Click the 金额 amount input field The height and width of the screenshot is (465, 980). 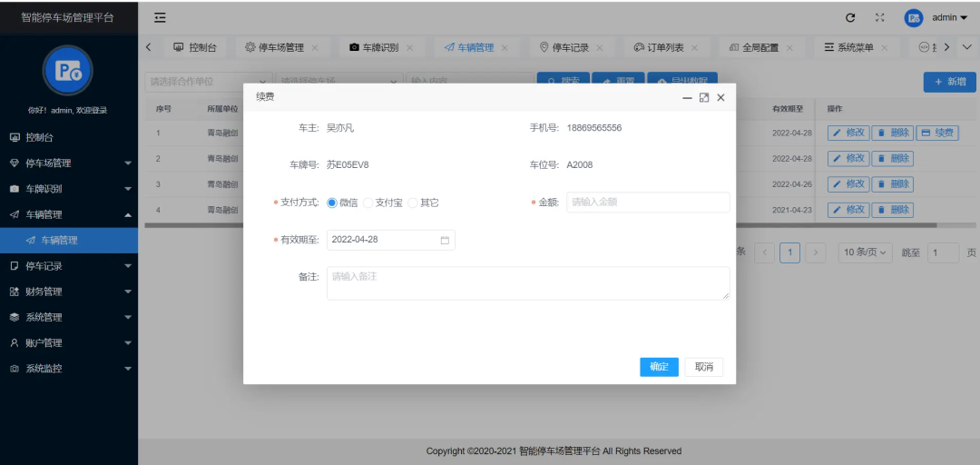(648, 203)
